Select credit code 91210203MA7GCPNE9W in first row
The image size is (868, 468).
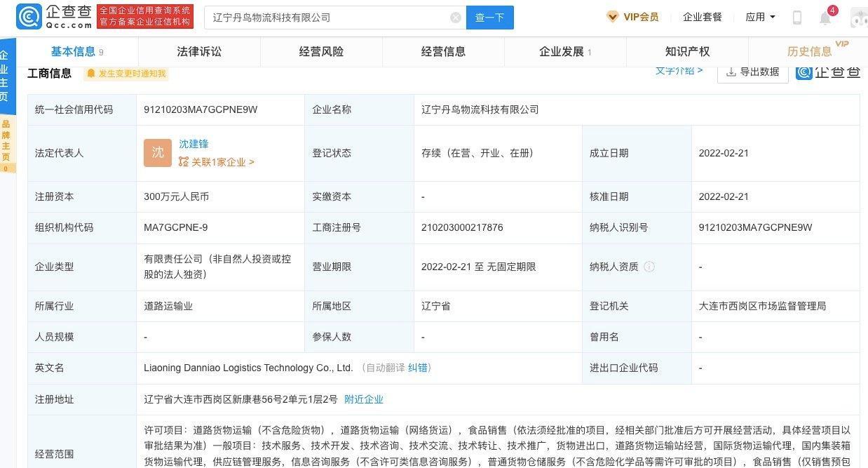pos(201,109)
